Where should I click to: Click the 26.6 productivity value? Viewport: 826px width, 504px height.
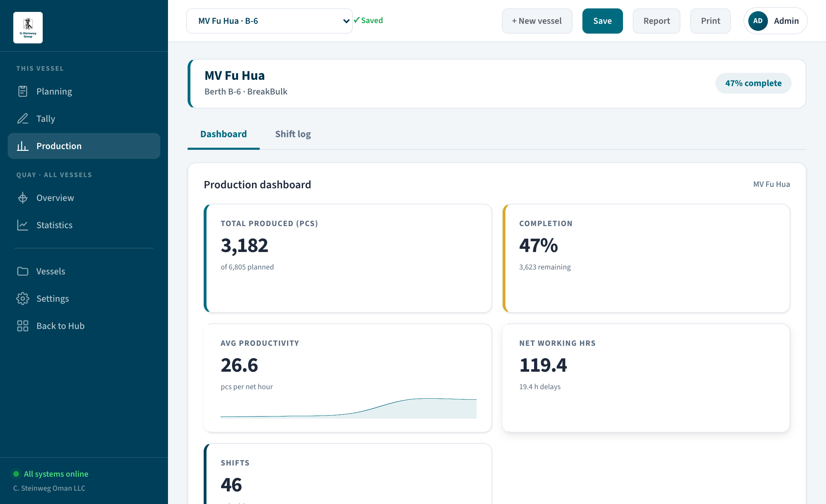(239, 365)
